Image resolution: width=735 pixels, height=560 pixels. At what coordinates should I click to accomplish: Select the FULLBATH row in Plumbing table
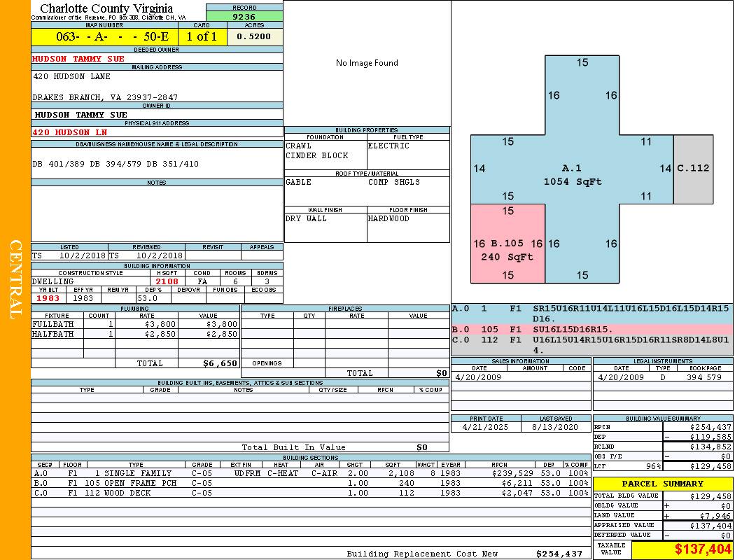135,324
